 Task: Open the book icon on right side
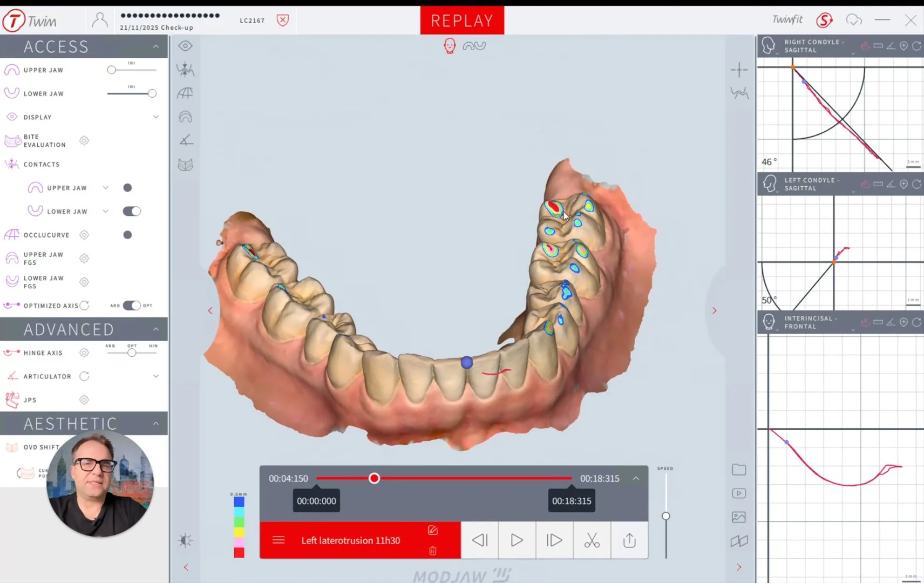tap(739, 541)
